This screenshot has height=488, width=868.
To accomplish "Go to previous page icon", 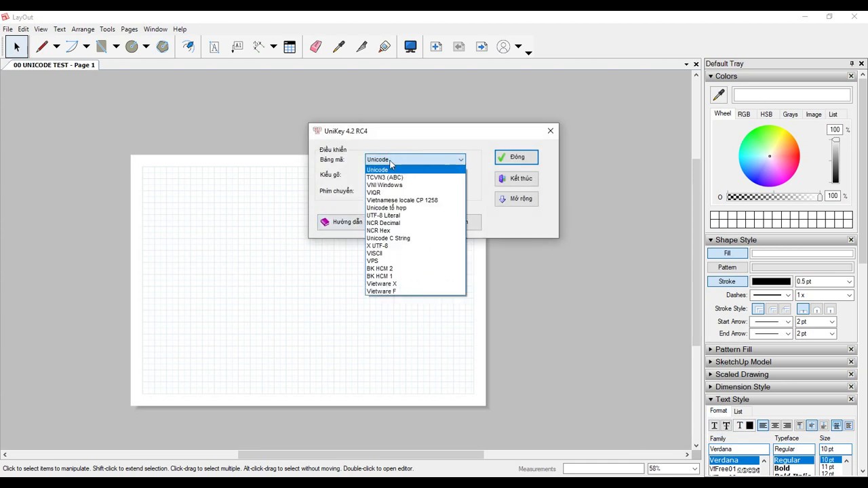I will click(459, 47).
